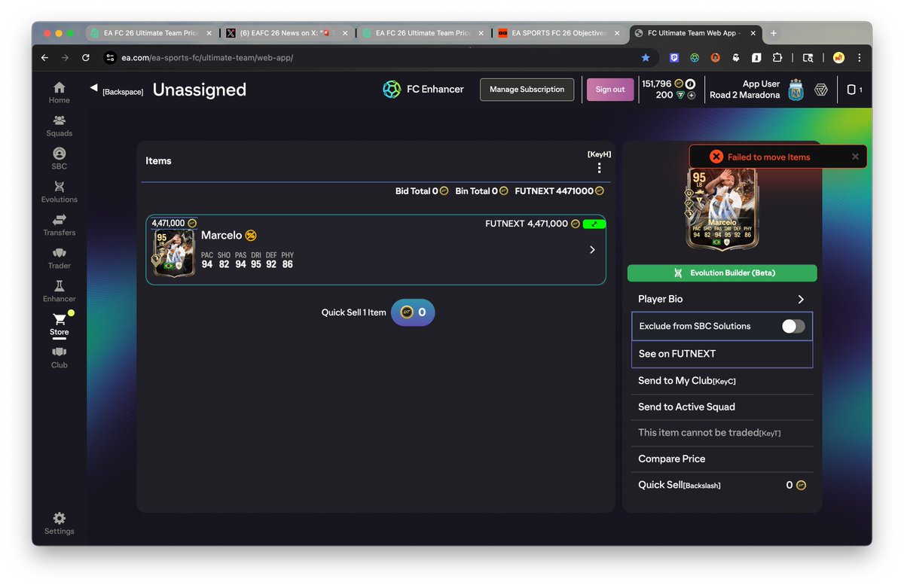Go to SBC in the sidebar
Viewport: 904px width, 588px height.
point(59,159)
